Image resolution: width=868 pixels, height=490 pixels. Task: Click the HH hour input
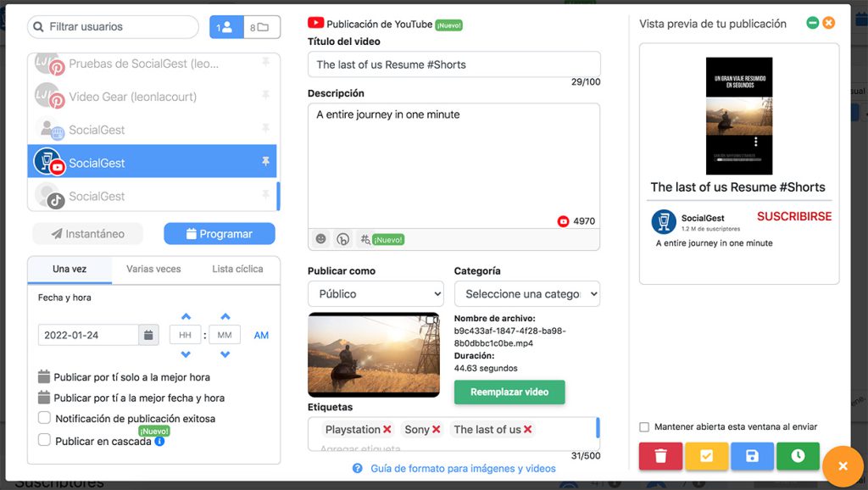click(186, 335)
